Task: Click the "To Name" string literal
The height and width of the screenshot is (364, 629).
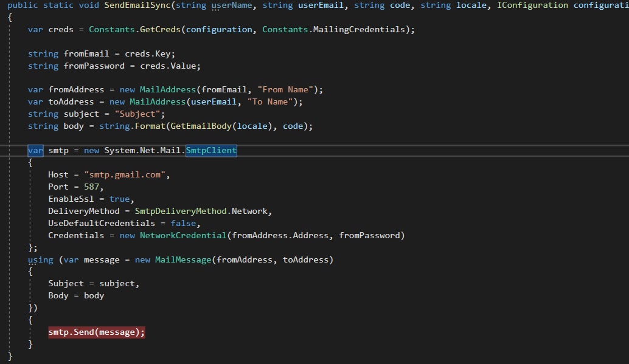Action: click(x=270, y=102)
